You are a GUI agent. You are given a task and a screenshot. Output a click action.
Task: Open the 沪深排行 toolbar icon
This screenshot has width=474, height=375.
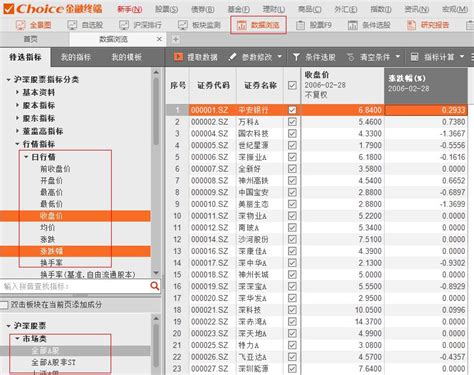(124, 25)
